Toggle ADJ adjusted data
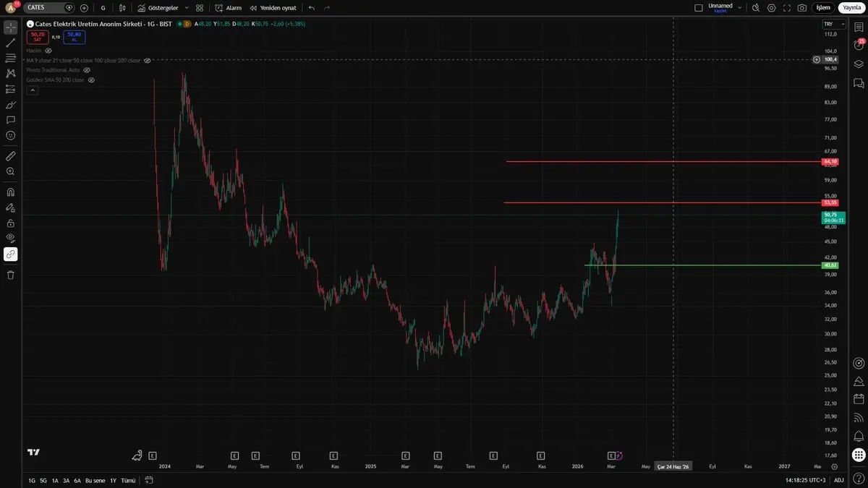This screenshot has height=488, width=868. pos(839,480)
